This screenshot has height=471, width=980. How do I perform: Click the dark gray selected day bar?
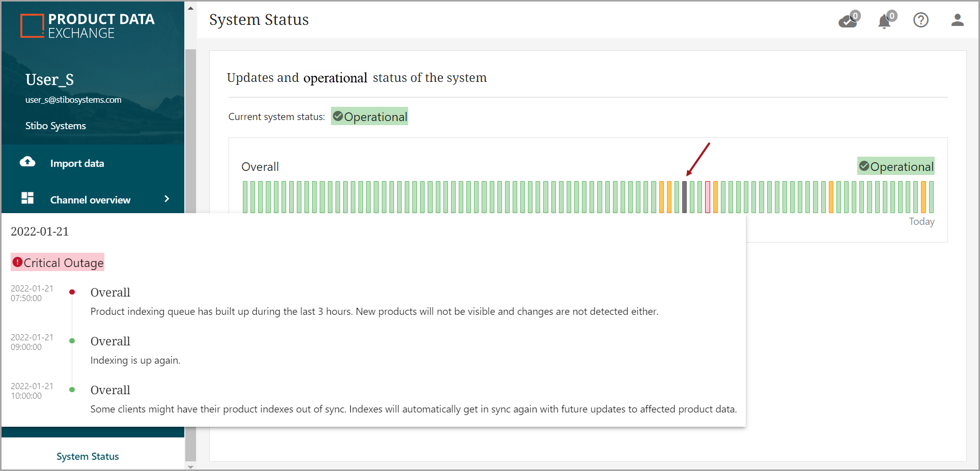tap(684, 197)
